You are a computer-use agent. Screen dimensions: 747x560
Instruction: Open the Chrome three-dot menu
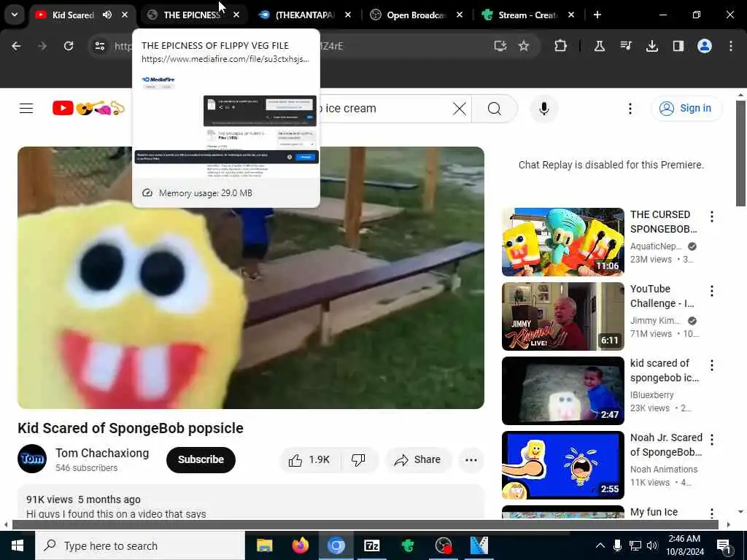(731, 46)
